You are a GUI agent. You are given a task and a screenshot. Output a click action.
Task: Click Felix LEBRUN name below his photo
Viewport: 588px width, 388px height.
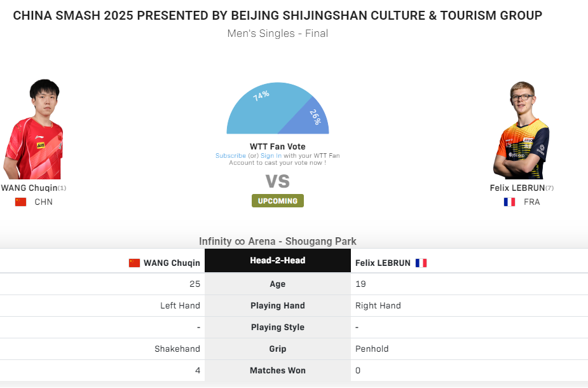click(x=517, y=188)
